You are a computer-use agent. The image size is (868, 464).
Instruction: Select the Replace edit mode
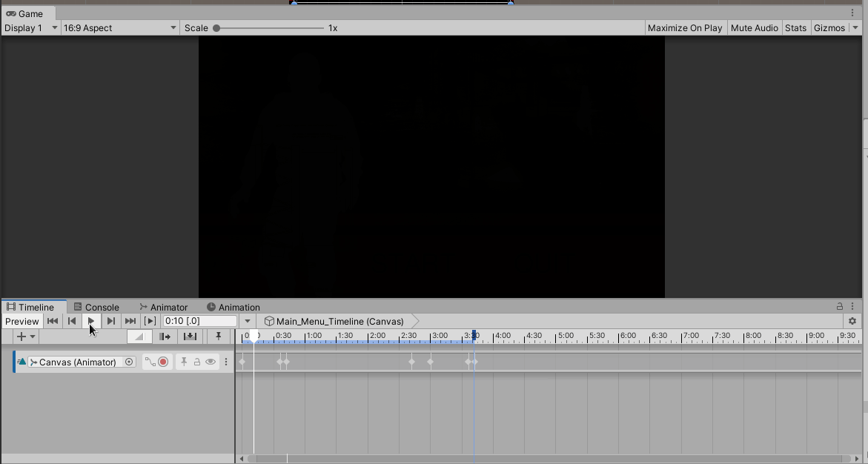pos(190,337)
